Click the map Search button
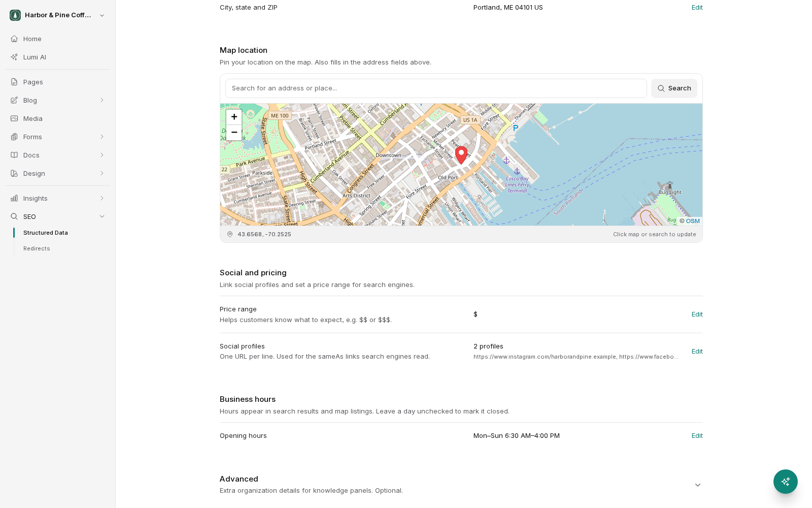Image resolution: width=812 pixels, height=508 pixels. pos(674,88)
